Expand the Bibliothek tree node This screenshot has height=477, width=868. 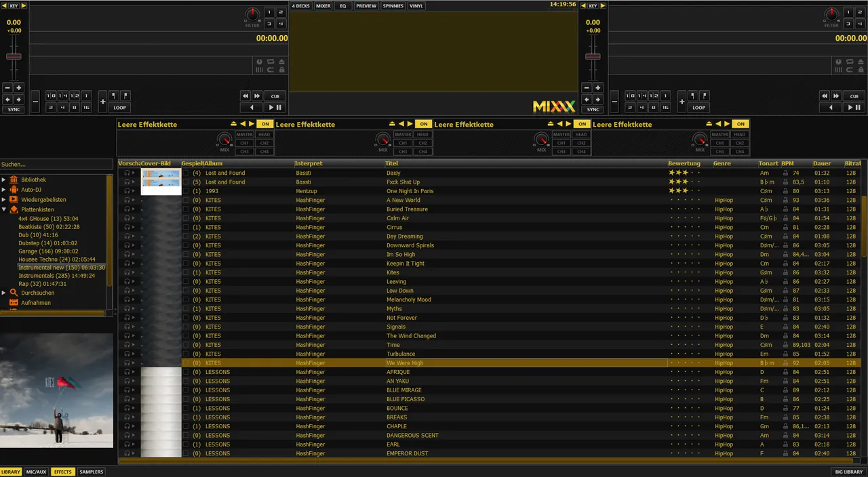3,180
